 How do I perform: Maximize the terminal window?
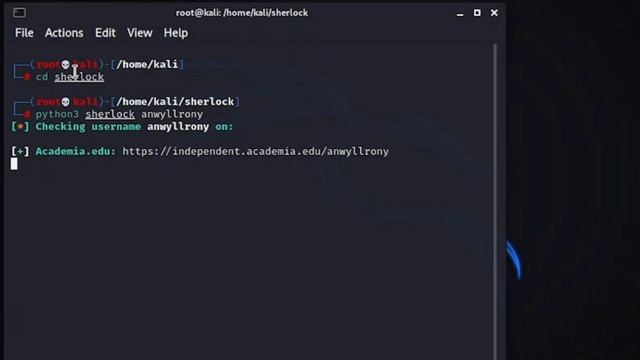click(477, 13)
